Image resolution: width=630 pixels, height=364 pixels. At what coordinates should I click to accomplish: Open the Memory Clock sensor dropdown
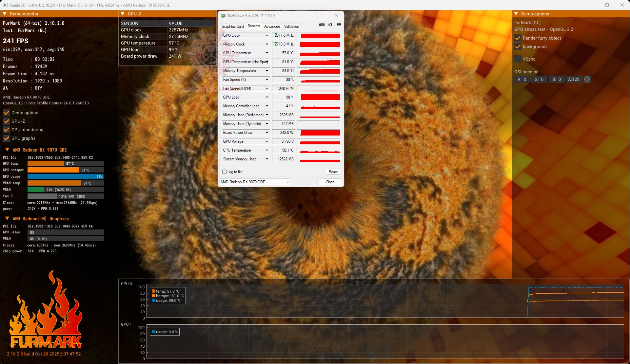click(x=267, y=44)
